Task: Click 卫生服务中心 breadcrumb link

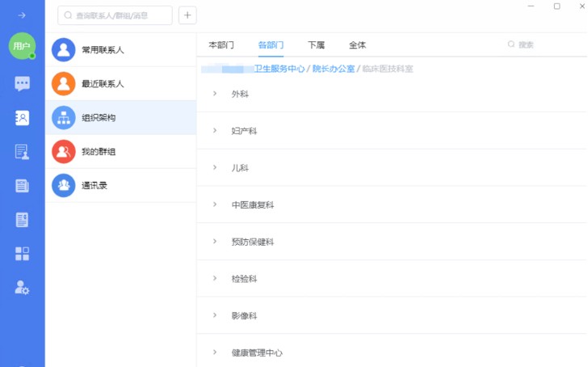Action: (279, 70)
